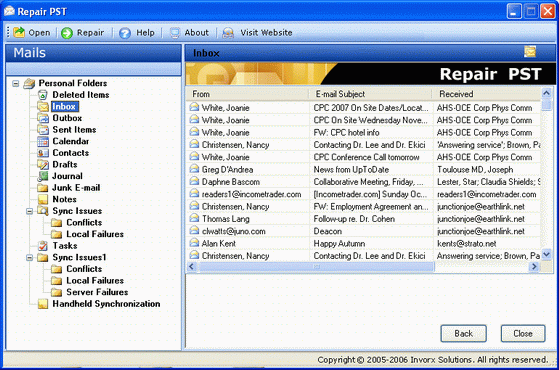This screenshot has height=370, width=559.
Task: Click the vertical scrollbar down arrow
Action: 546,255
